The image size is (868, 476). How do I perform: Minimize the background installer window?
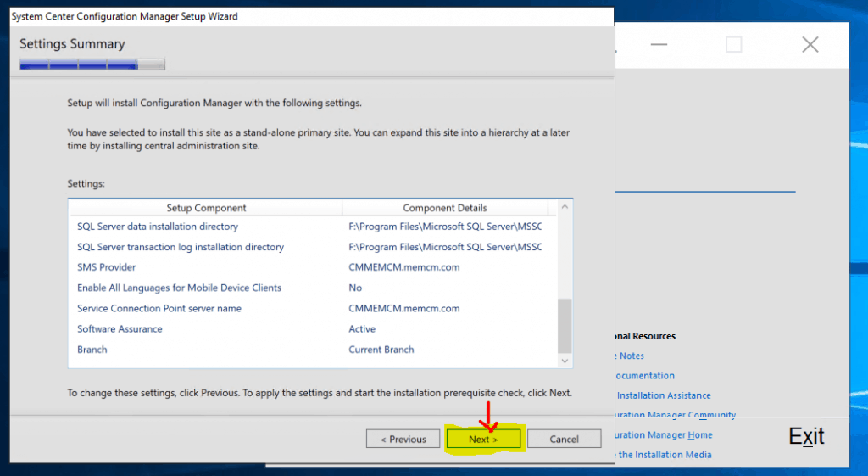click(x=658, y=45)
